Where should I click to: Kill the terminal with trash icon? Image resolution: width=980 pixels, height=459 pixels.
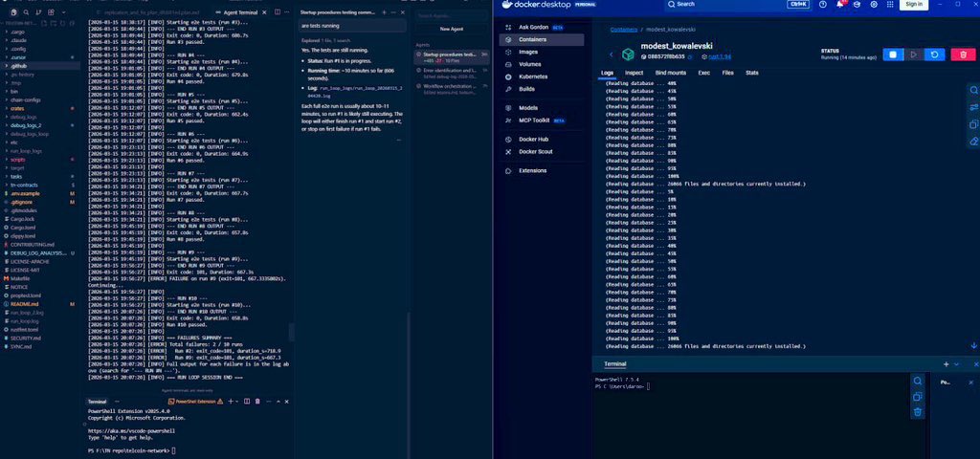[257, 401]
